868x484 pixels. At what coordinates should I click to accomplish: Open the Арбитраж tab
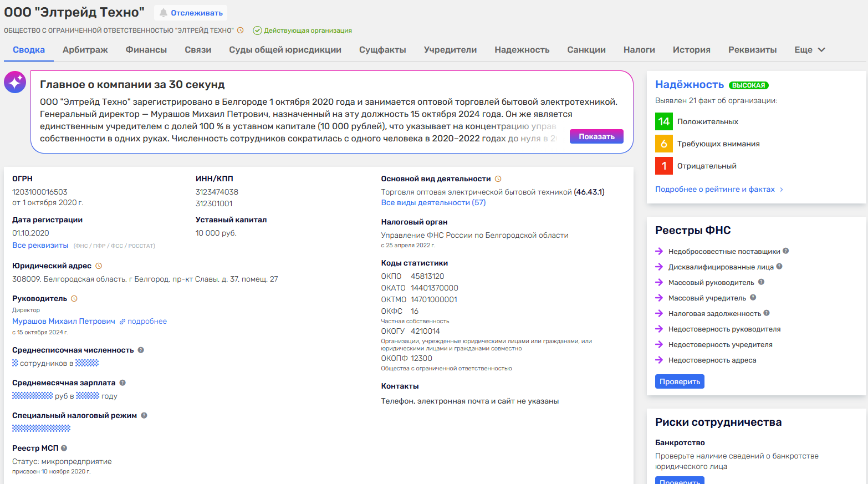point(85,49)
